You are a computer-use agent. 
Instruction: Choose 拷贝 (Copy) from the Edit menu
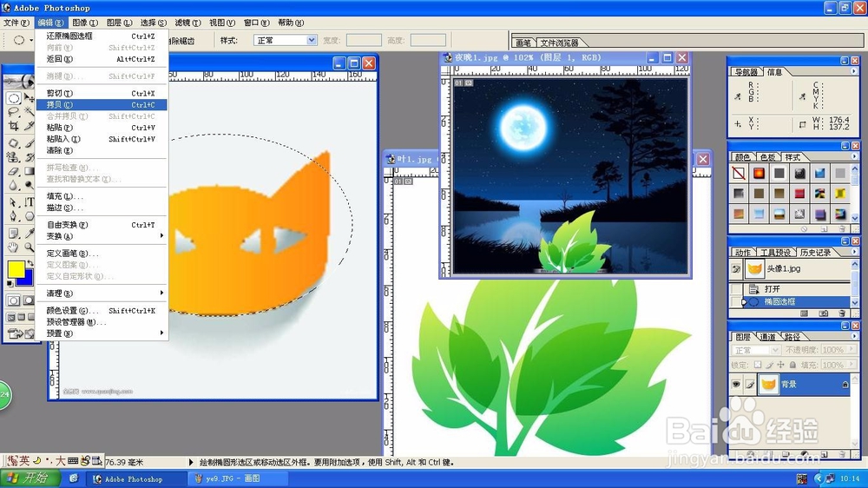(x=102, y=105)
